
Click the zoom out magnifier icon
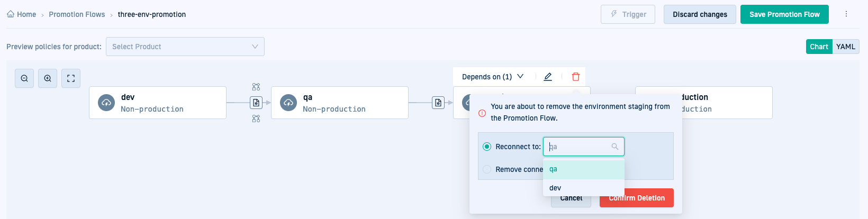24,78
